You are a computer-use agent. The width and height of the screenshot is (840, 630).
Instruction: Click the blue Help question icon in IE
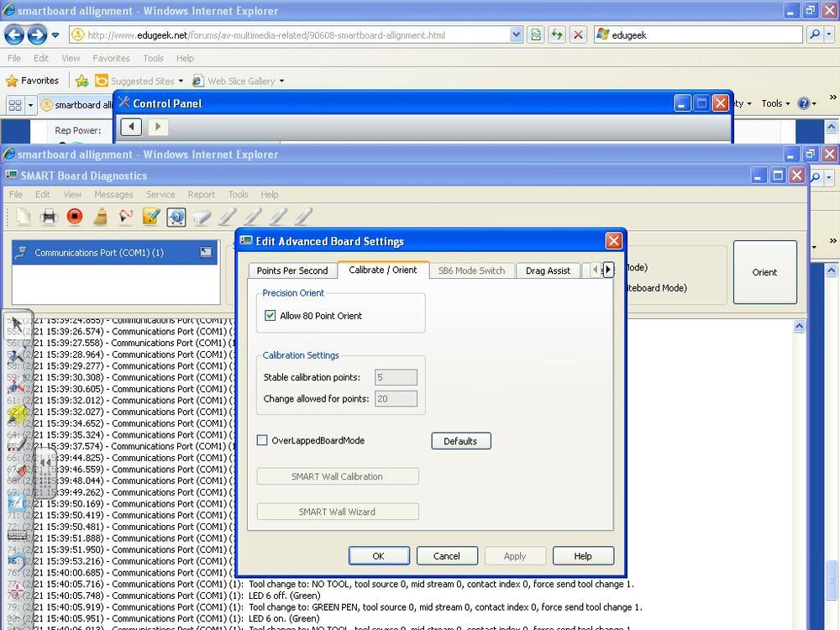pos(804,103)
